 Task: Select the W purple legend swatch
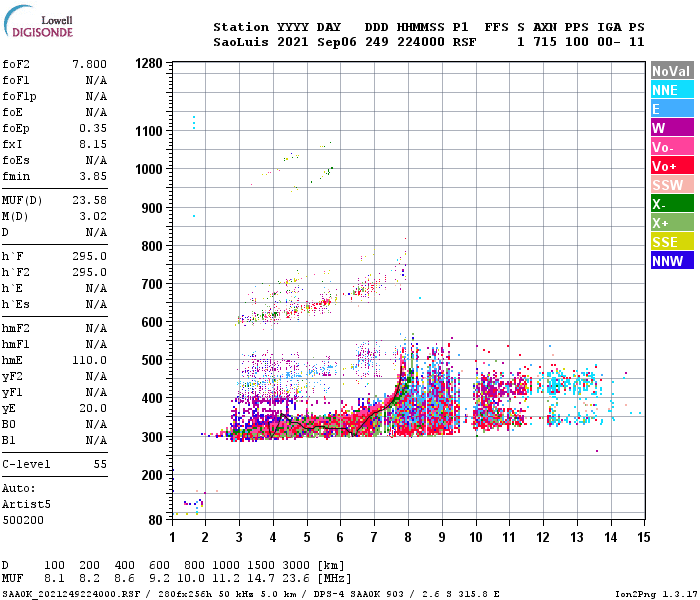672,128
